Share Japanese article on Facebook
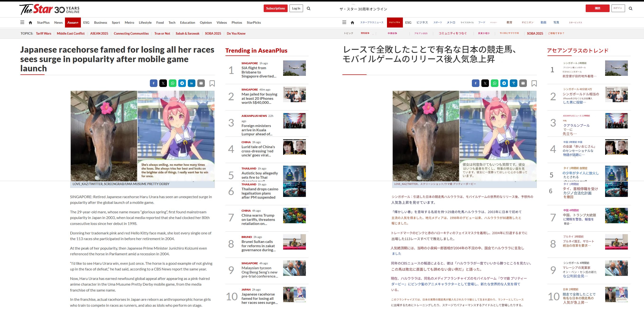 tap(475, 83)
